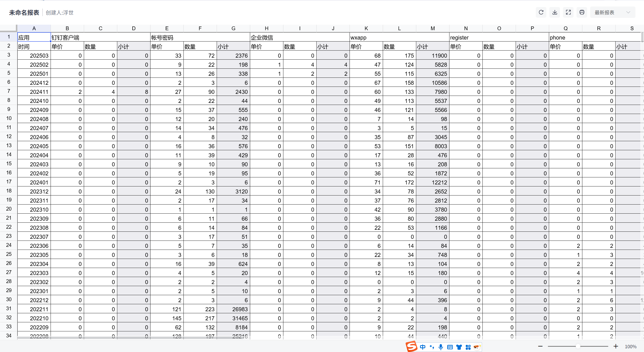Open Sogou skin shirt icon
Image resolution: width=644 pixels, height=352 pixels.
pos(459,347)
